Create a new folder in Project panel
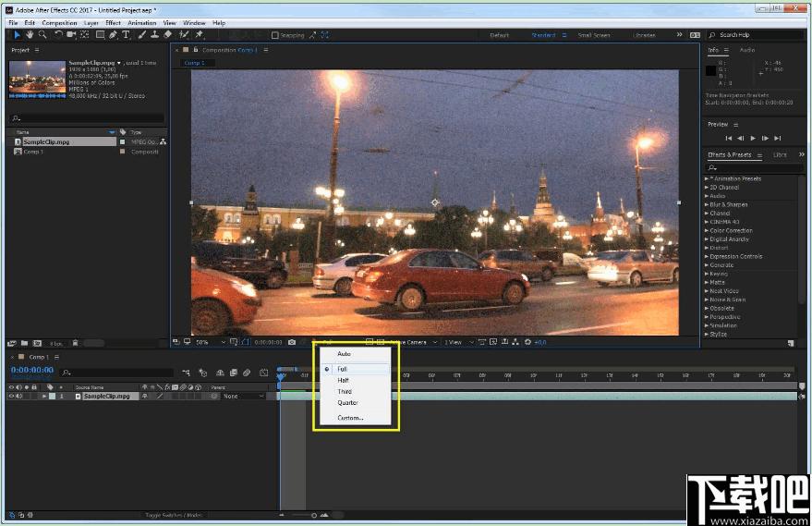This screenshot has width=812, height=526. [24, 343]
